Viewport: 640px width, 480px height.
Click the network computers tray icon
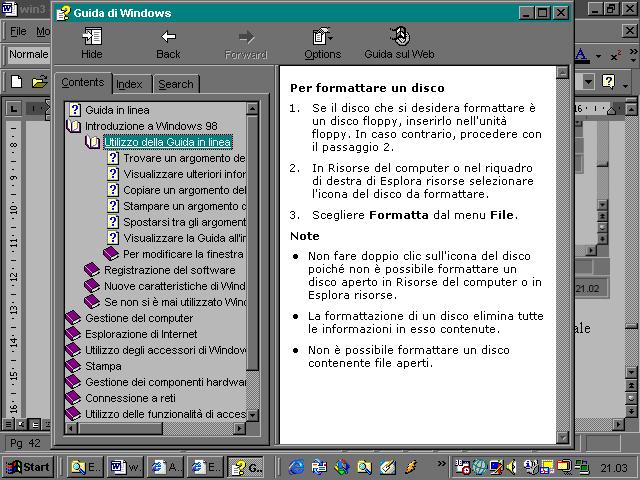click(x=582, y=467)
